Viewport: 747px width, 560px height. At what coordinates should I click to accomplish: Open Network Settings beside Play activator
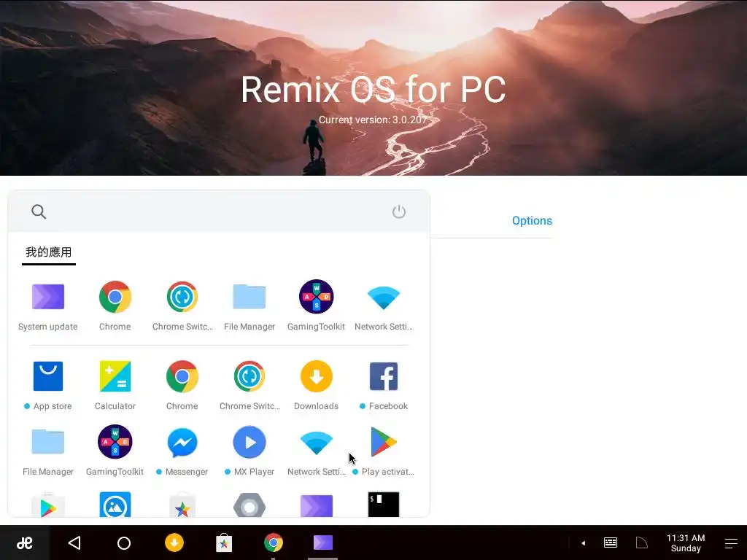(x=317, y=443)
